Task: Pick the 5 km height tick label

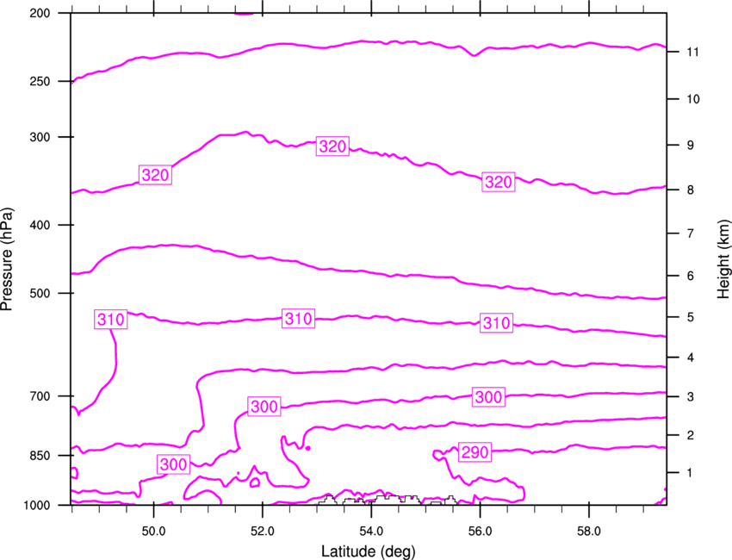Action: [691, 317]
